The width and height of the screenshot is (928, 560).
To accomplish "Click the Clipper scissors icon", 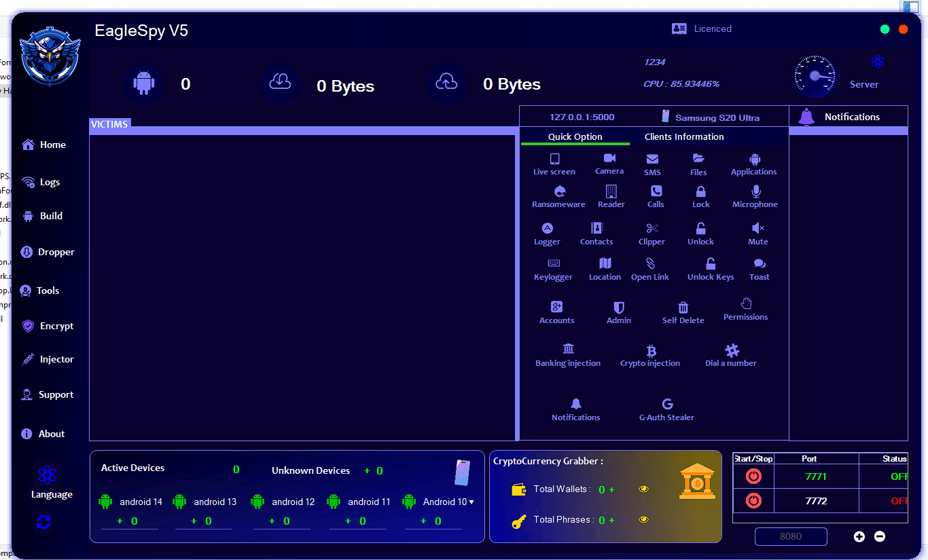I will [x=652, y=228].
